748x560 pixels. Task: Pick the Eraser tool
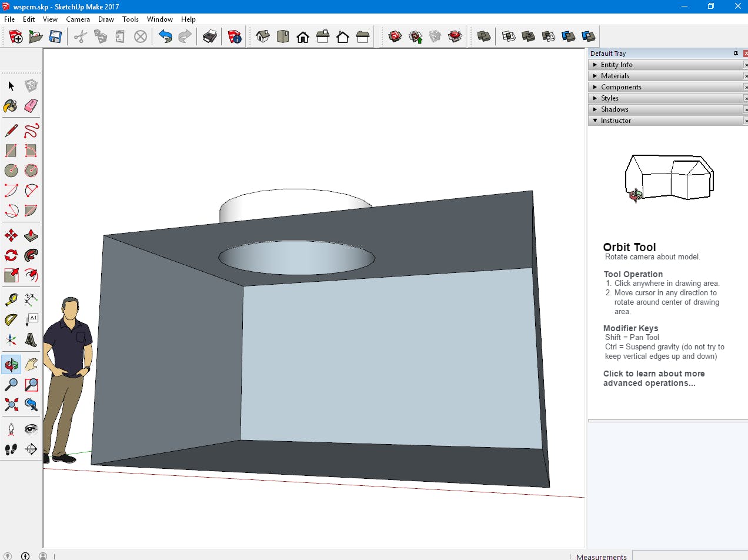pyautogui.click(x=31, y=106)
